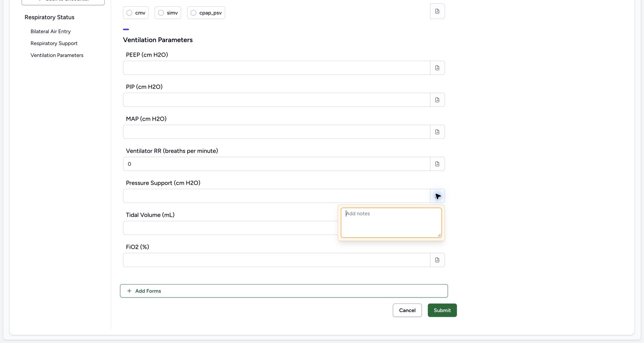Open notes icon beside respiratory support options
Screen dimensions: 644x343
(437, 11)
